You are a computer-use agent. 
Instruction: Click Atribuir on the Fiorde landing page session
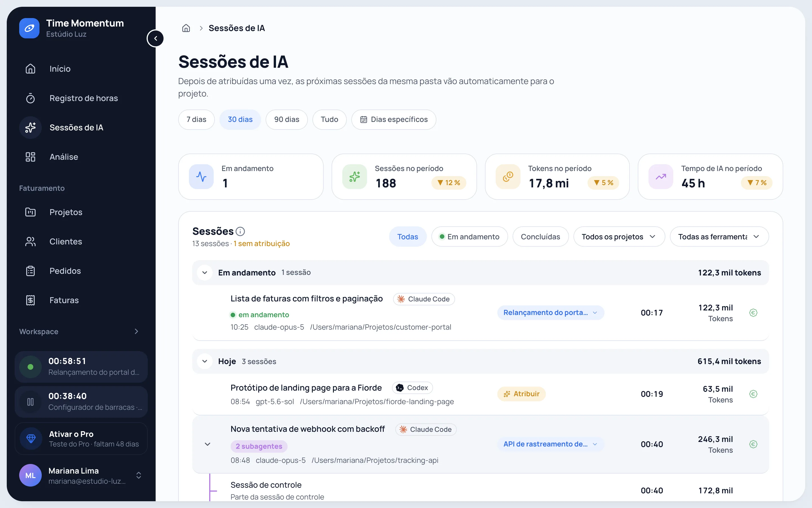click(521, 394)
